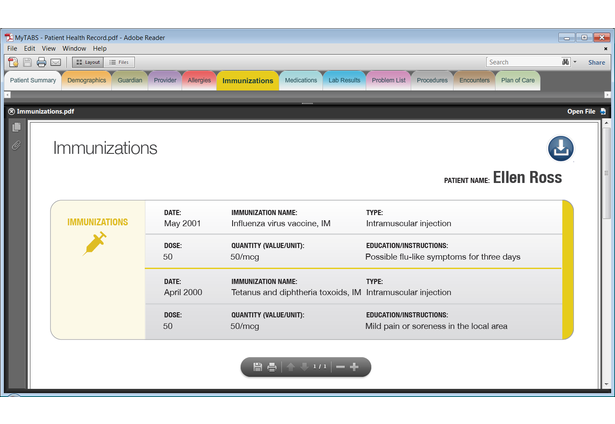The width and height of the screenshot is (615, 424).
Task: Click the vertical scrollbar thumb
Action: pyautogui.click(x=606, y=173)
